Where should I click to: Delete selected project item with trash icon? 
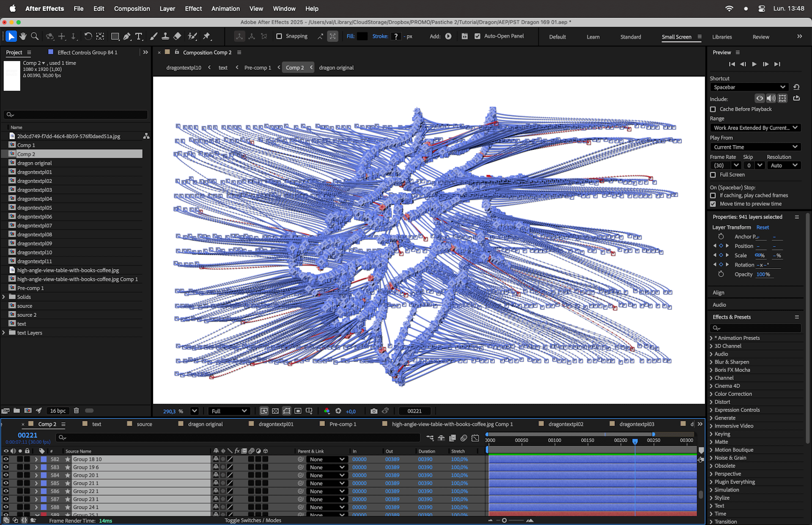(x=76, y=410)
